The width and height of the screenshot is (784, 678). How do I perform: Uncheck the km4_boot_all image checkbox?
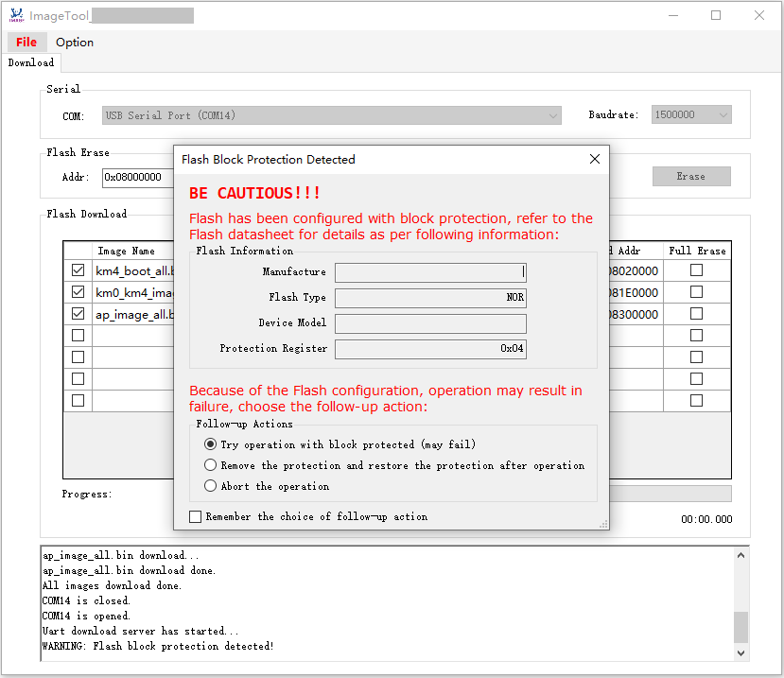tap(78, 270)
